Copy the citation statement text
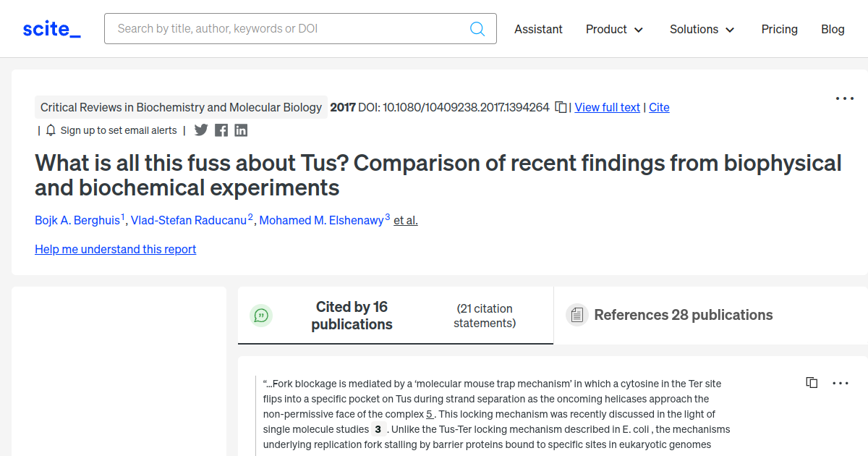Screen dimensions: 868x456 coord(812,382)
